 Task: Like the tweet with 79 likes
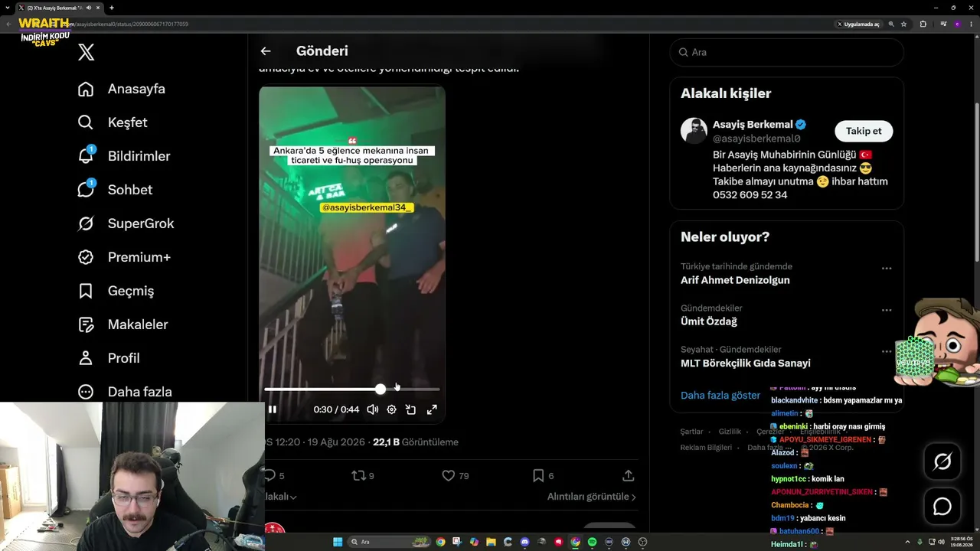(x=456, y=476)
